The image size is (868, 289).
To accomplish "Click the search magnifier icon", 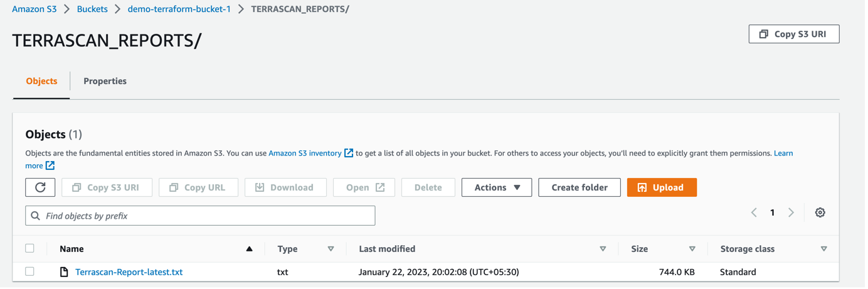I will [36, 216].
